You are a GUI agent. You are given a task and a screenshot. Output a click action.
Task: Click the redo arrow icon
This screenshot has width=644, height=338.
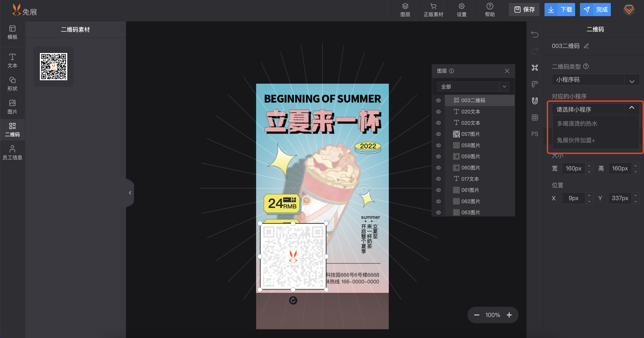pos(535,51)
